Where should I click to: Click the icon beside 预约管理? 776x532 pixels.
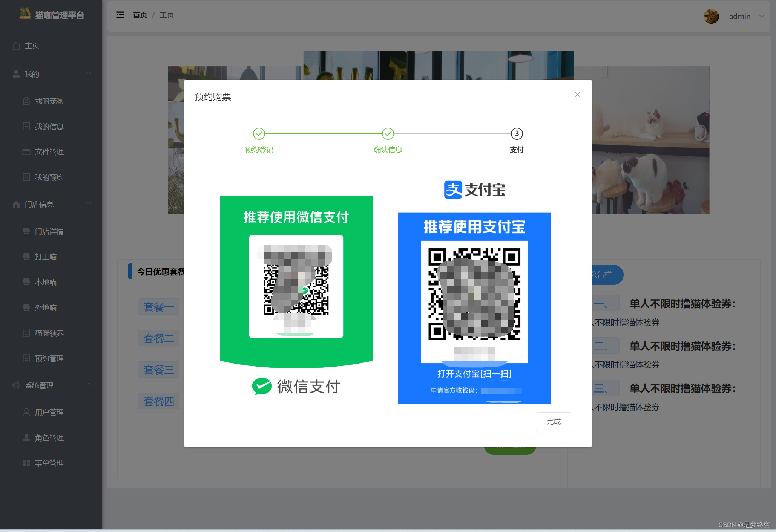[x=26, y=358]
